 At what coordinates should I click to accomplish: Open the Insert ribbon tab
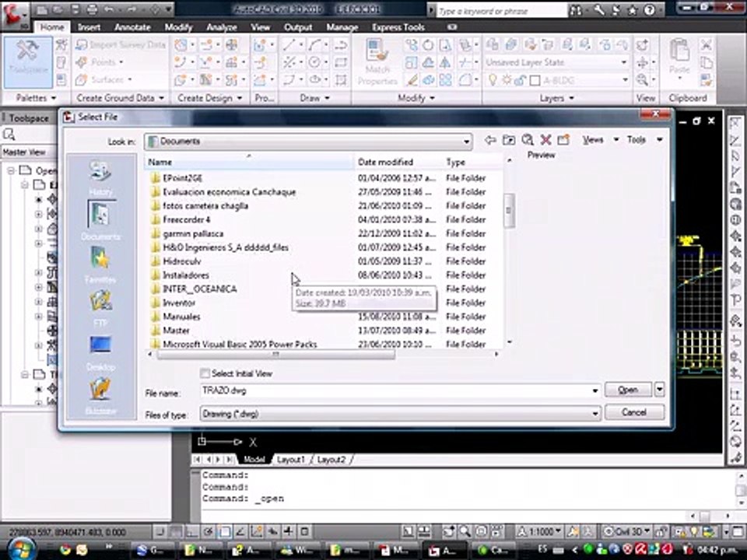coord(89,27)
